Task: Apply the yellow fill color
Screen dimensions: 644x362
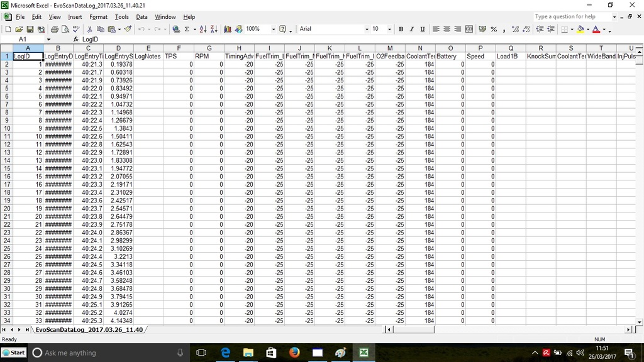Action: pyautogui.click(x=580, y=29)
